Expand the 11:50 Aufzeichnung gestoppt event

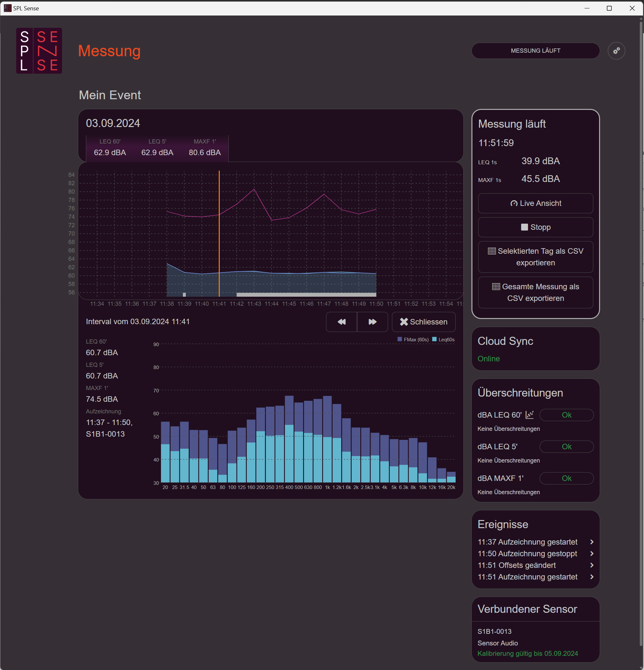[535, 553]
